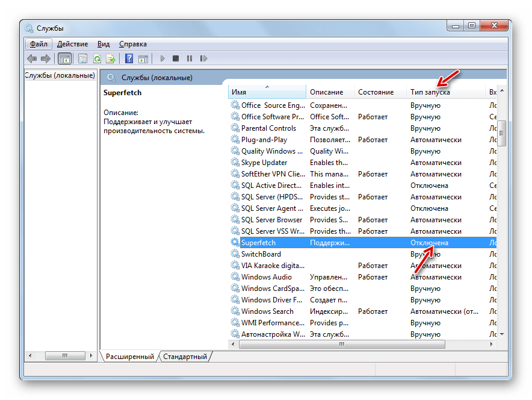Select the Автонастройка W... service
The image size is (532, 400).
point(362,334)
